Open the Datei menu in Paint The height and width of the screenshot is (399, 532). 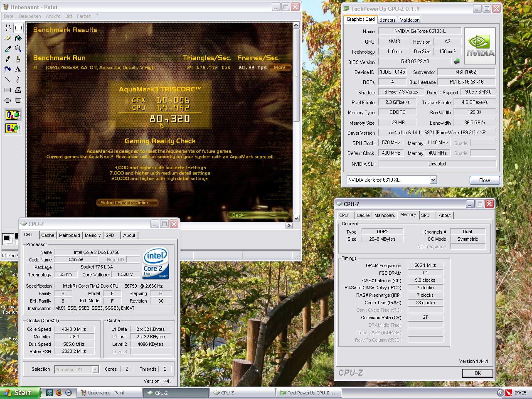click(9, 16)
